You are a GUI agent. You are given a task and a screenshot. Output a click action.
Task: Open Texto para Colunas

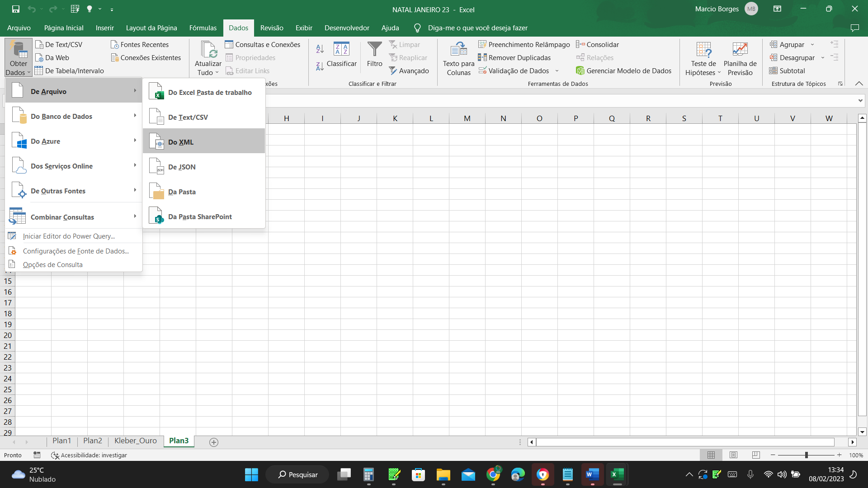[x=458, y=59]
